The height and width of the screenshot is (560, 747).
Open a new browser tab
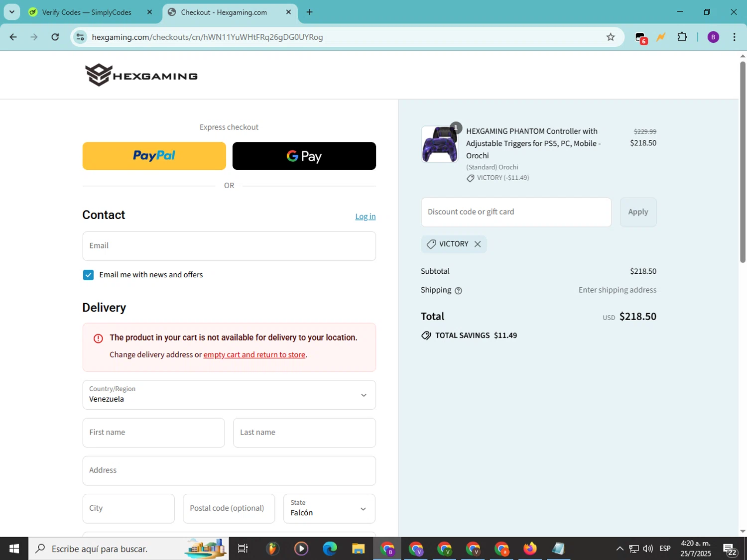[x=309, y=12]
